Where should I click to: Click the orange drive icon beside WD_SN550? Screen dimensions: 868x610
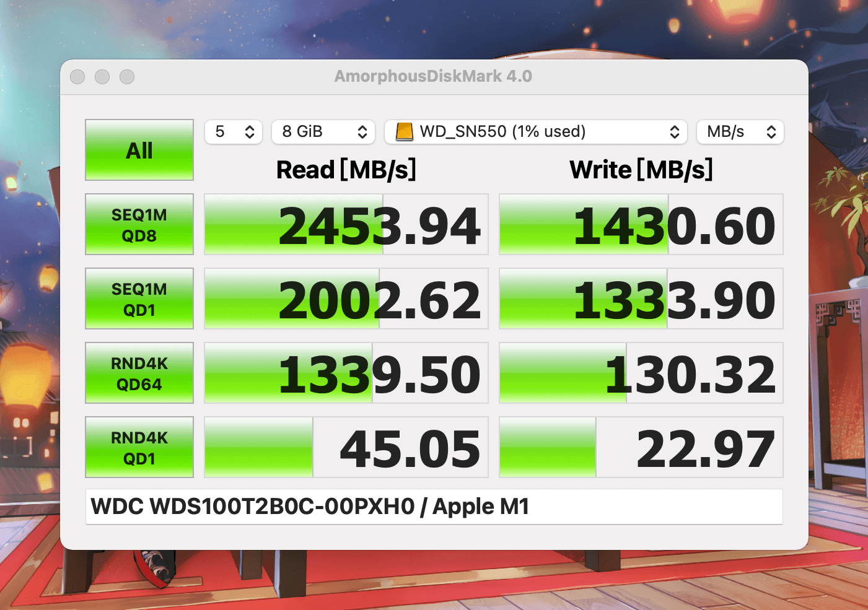pyautogui.click(x=404, y=132)
